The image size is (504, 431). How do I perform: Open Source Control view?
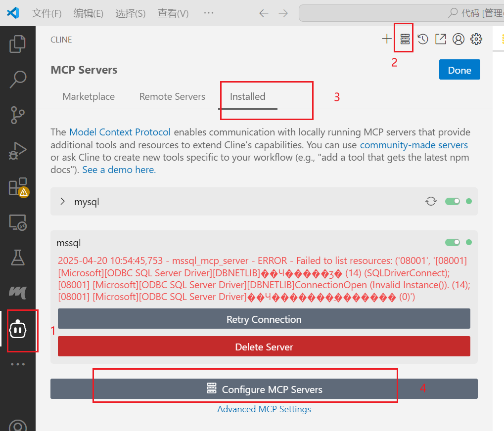click(x=17, y=115)
